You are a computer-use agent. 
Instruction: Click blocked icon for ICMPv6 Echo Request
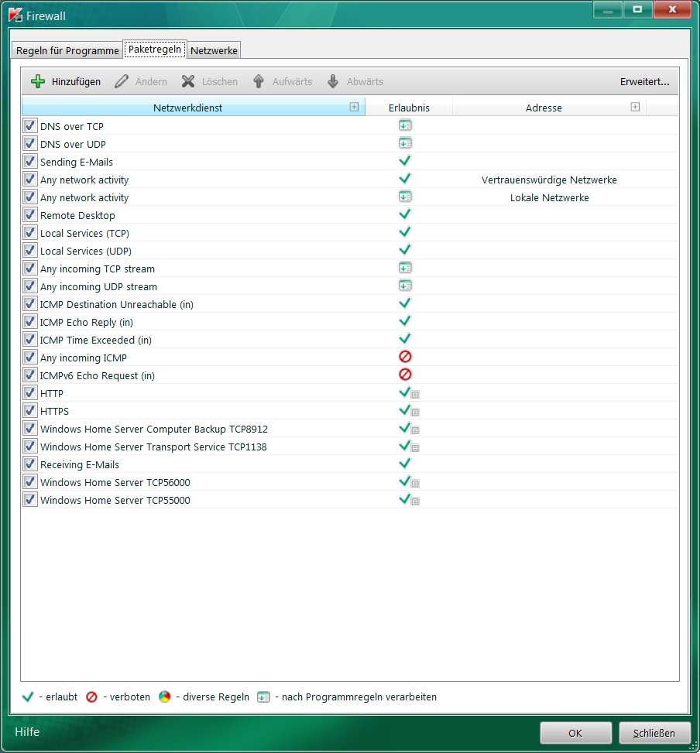point(405,374)
